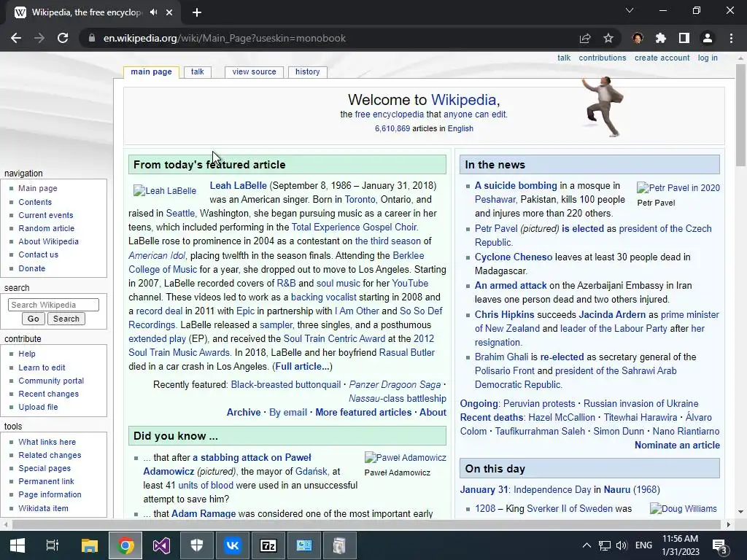
Task: Open the VK app on the taskbar
Action: coord(233,545)
